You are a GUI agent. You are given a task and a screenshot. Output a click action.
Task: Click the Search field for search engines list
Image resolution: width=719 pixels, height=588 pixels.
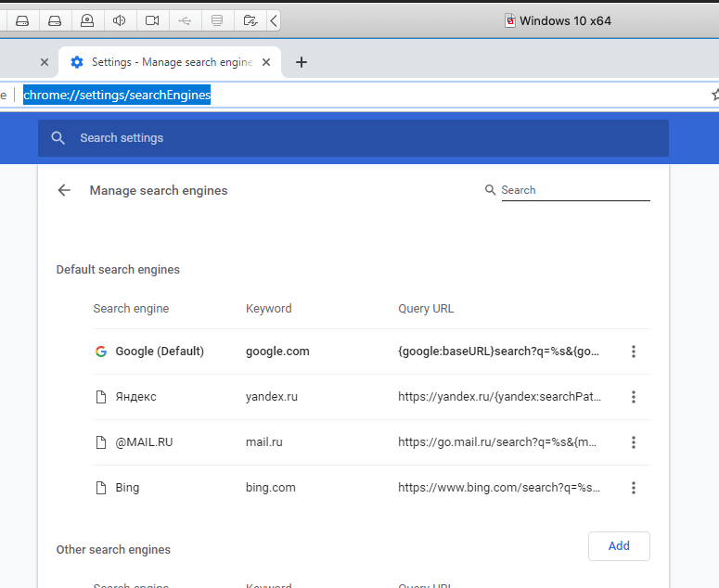[574, 190]
